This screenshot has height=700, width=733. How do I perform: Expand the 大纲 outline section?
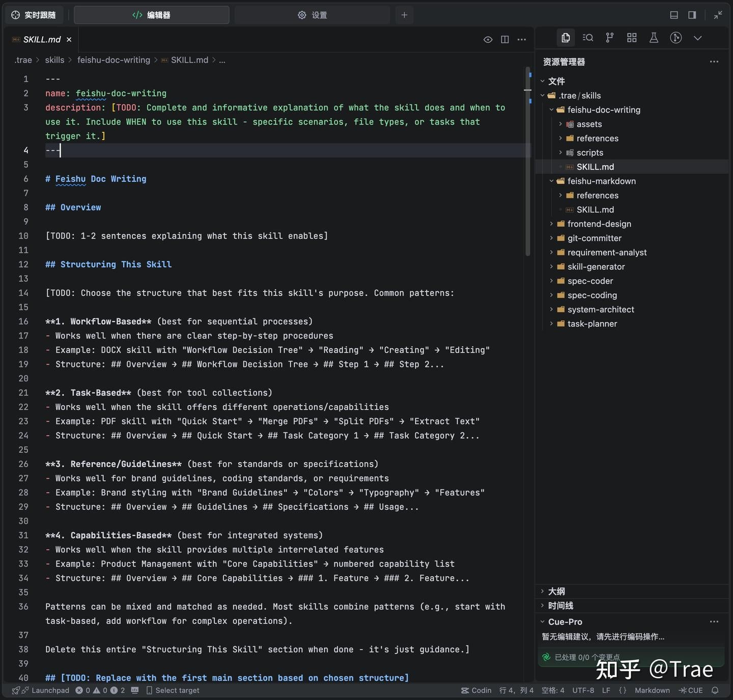coord(556,591)
